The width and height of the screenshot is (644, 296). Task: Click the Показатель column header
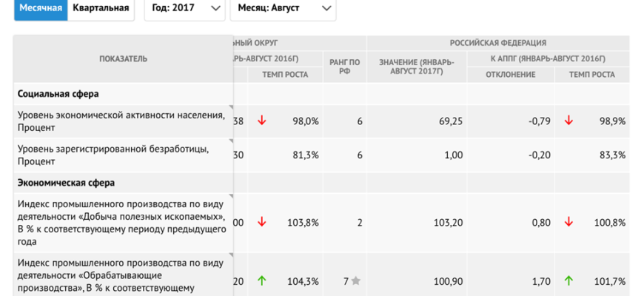[123, 58]
